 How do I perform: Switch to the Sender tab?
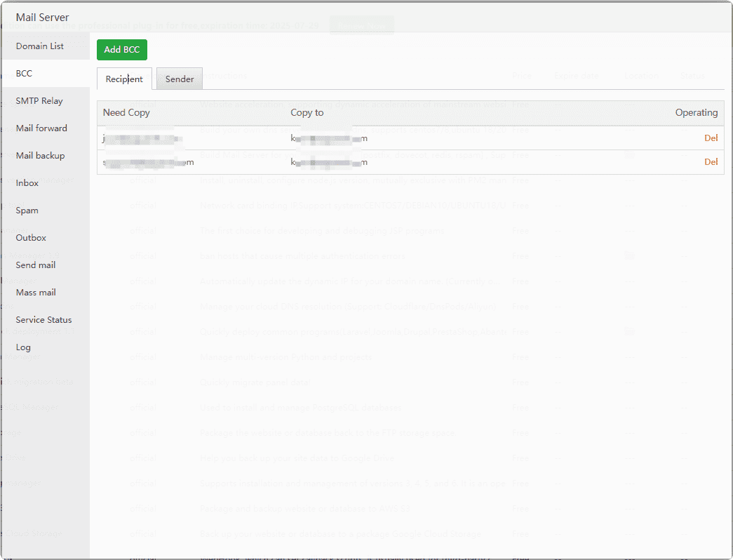180,79
